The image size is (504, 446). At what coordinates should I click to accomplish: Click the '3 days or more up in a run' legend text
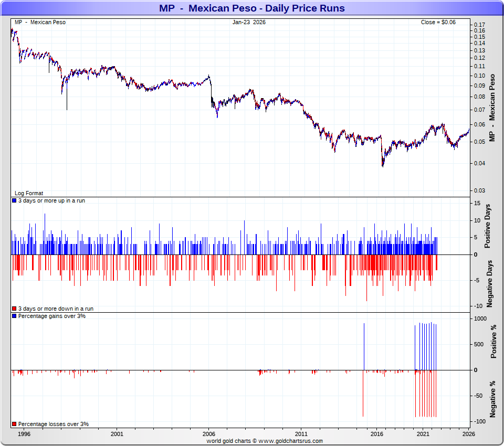tap(52, 200)
